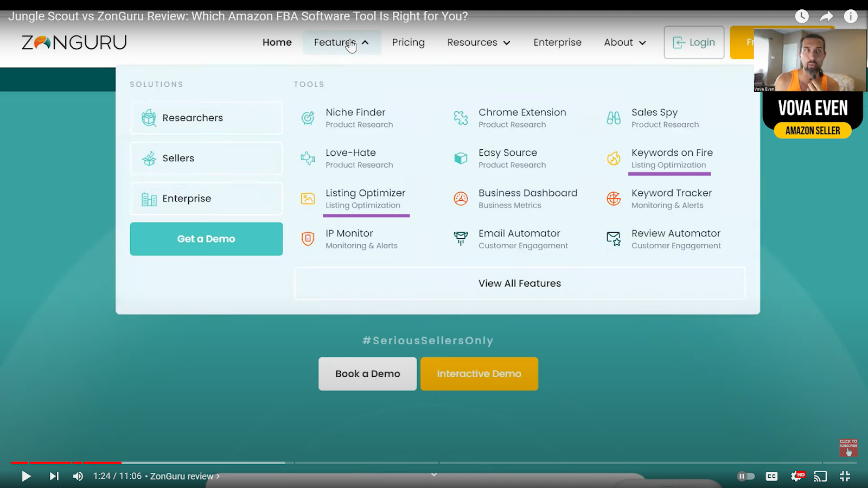The width and height of the screenshot is (868, 488).
Task: Click the IP Monitor shield icon
Action: [x=308, y=239]
